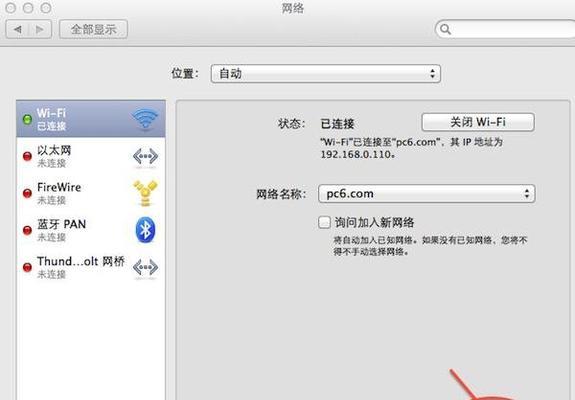
Task: Click the stepper arrows on the 自动 popup
Action: (x=432, y=74)
